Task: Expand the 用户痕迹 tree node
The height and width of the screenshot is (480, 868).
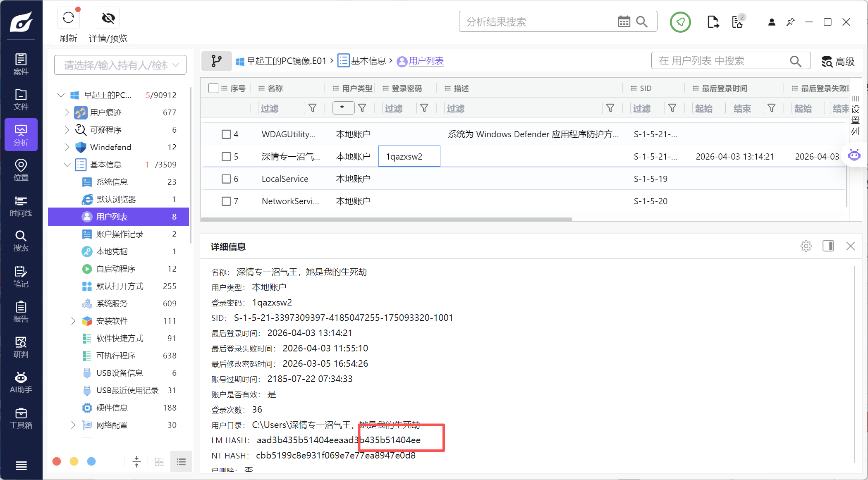Action: tap(67, 112)
